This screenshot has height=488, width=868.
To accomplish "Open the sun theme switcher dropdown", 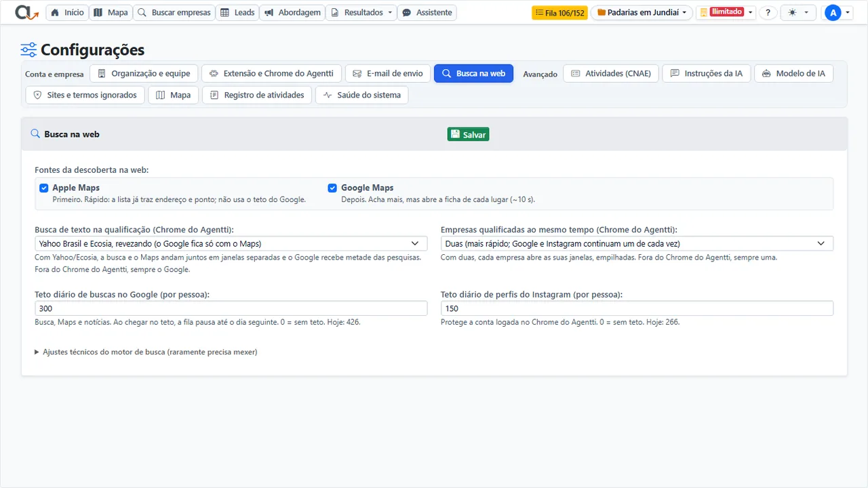I will (x=798, y=12).
